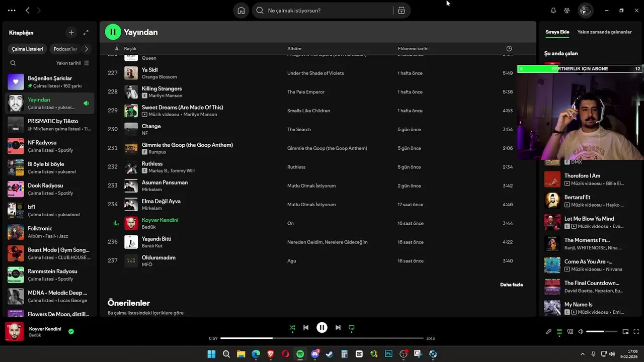
Task: Open the album link The Search
Action: [299, 129]
